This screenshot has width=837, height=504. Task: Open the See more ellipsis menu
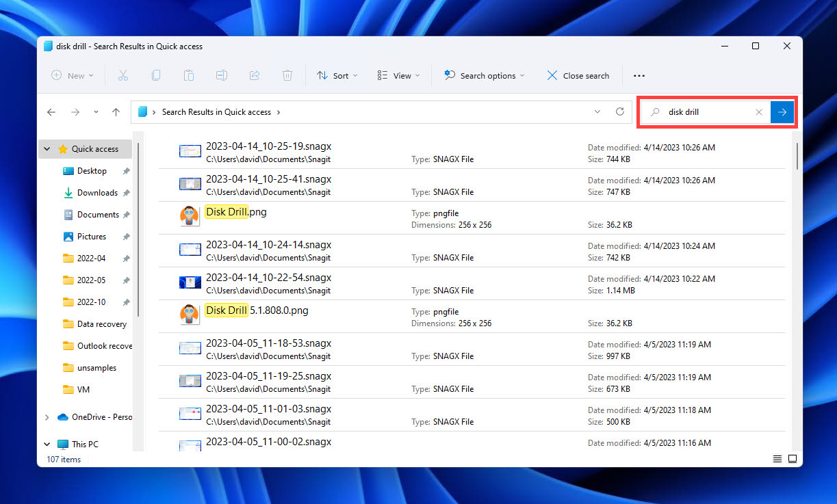pyautogui.click(x=639, y=76)
